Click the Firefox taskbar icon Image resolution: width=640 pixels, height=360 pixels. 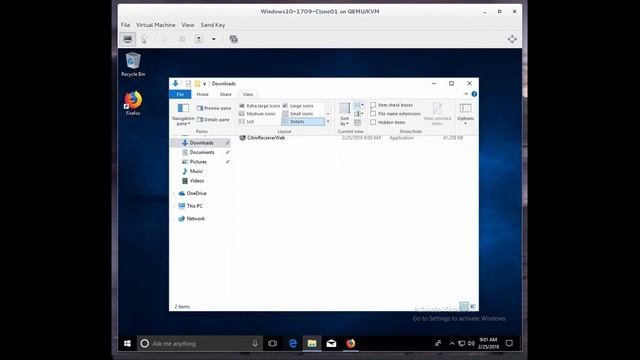351,343
